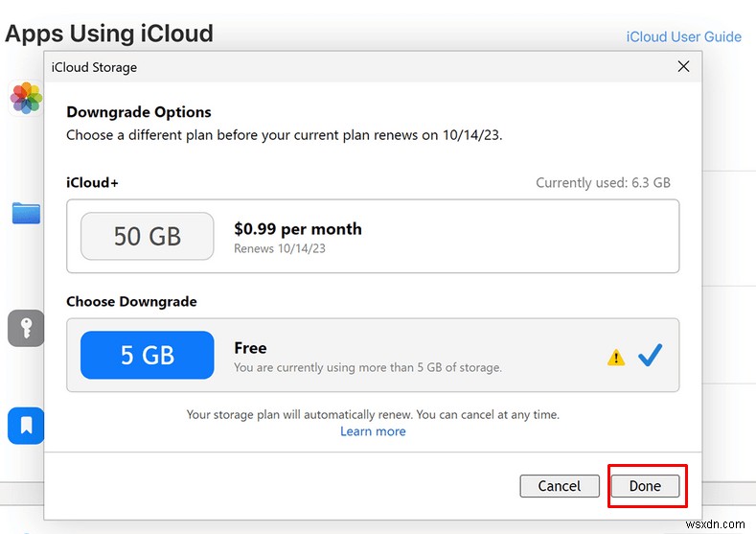The image size is (756, 534).
Task: Click the 'Choose Downgrade' heading
Action: coord(131,301)
